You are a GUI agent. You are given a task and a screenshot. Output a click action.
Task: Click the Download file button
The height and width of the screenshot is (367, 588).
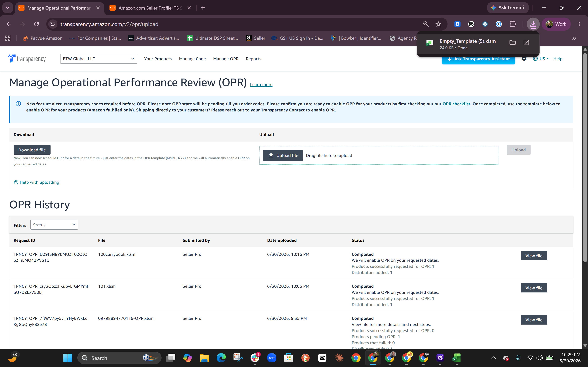point(32,150)
